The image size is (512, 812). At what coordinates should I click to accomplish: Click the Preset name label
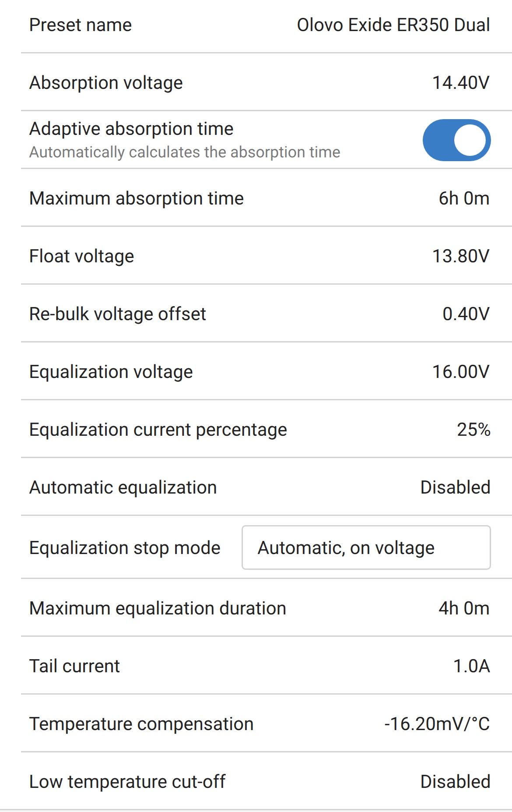tap(81, 25)
